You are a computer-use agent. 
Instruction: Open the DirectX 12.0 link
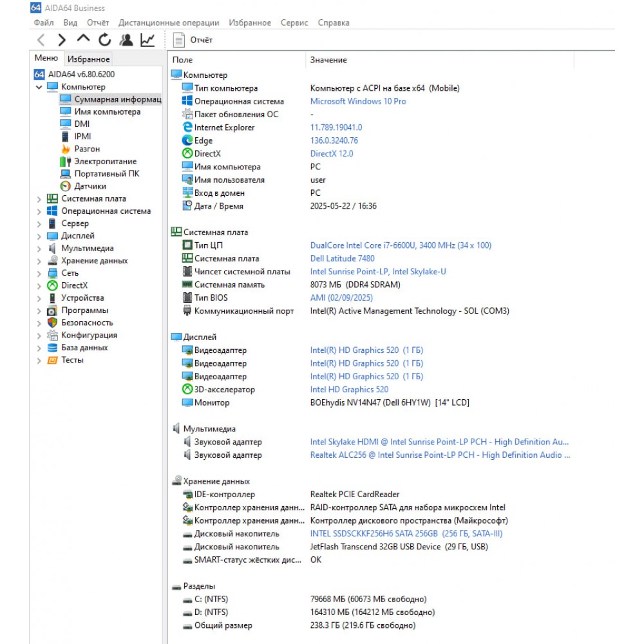[x=332, y=154]
